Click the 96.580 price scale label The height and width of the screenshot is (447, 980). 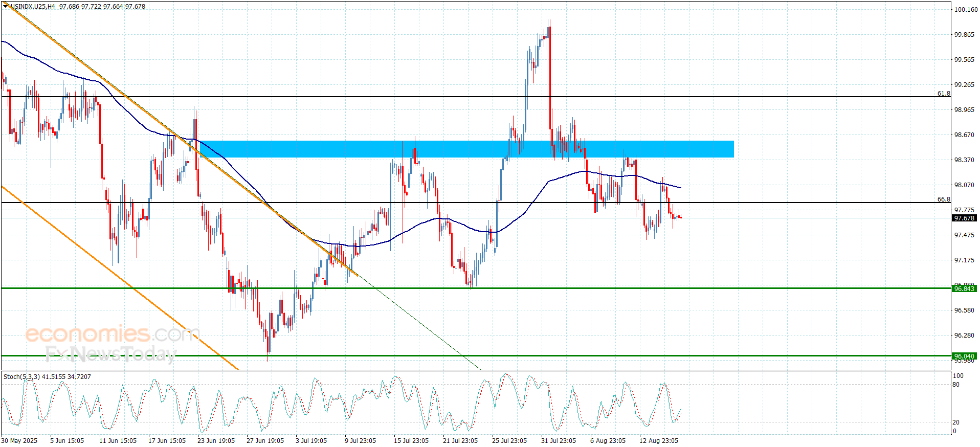[x=964, y=310]
